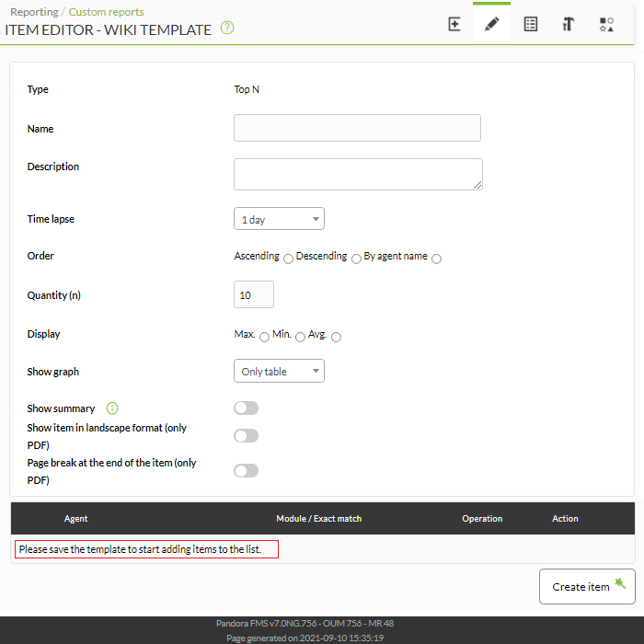This screenshot has width=644, height=644.
Task: Click the Reporting breadcrumb
Action: click(35, 12)
